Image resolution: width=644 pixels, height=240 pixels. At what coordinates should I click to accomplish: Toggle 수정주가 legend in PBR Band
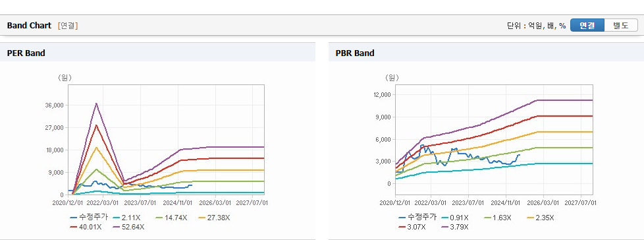coord(417,218)
